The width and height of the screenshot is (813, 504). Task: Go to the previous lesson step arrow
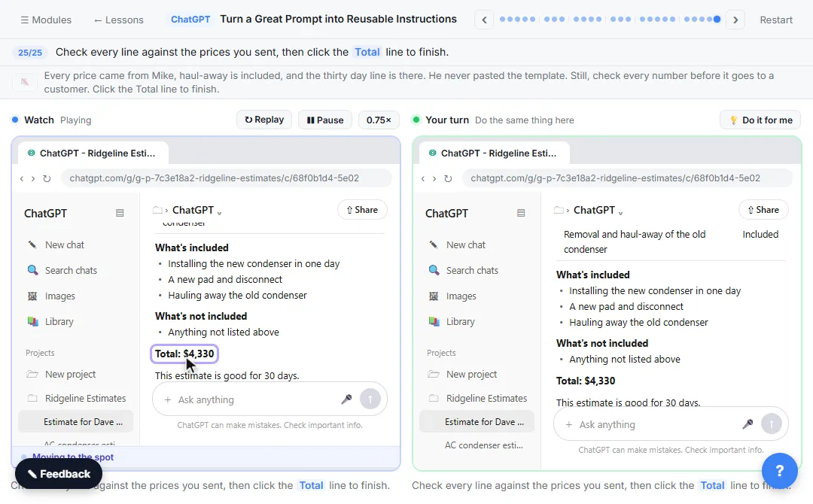(x=484, y=20)
